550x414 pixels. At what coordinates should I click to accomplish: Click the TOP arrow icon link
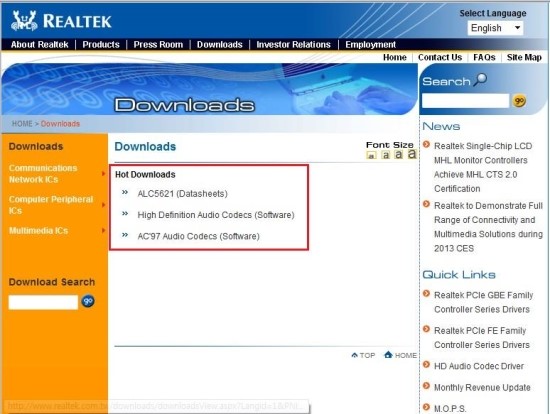coord(363,355)
